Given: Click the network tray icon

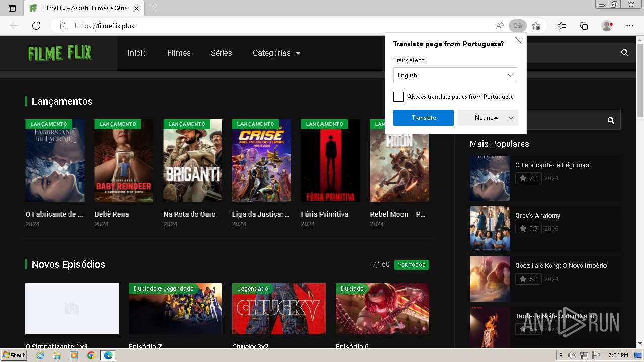Looking at the screenshot, I should point(584,355).
